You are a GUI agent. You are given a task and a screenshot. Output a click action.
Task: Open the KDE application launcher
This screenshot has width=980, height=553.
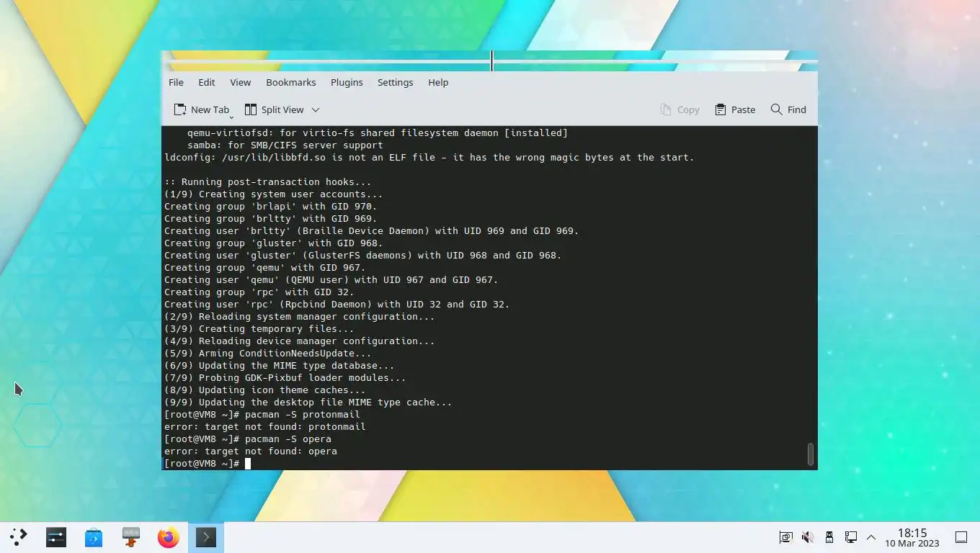point(19,537)
